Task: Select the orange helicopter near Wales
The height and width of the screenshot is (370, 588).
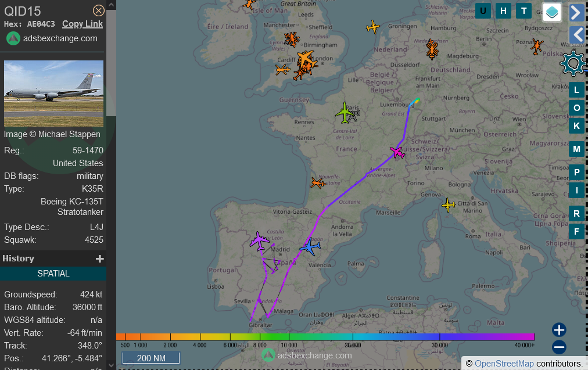Action: pyautogui.click(x=291, y=39)
